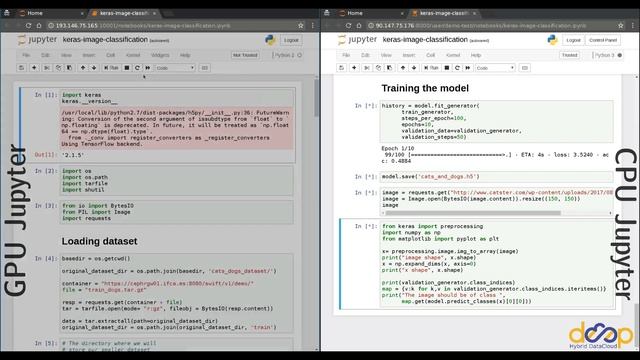Restart the kernel in the GPU Jupyter toolbar
Image resolution: width=640 pixels, height=360 pixels.
[x=137, y=68]
